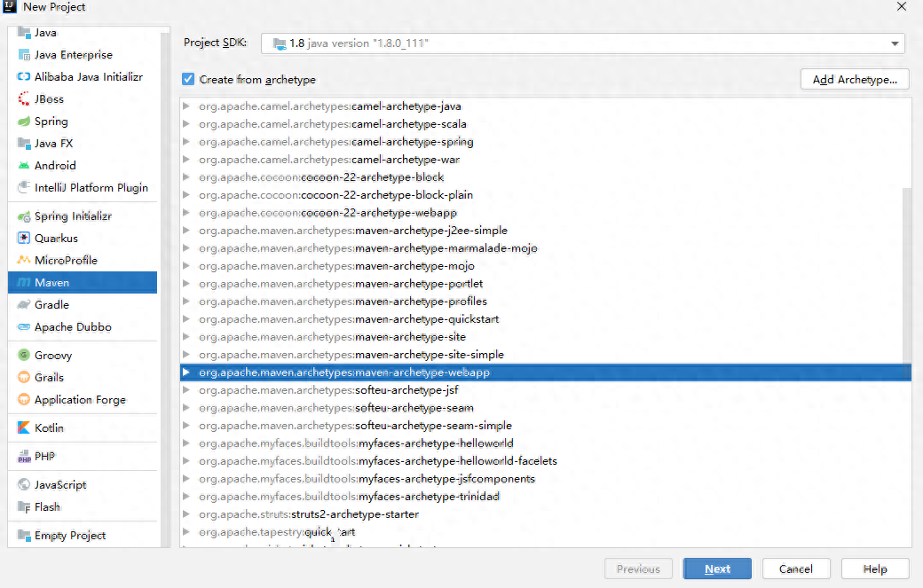Viewport: 923px width, 588px height.
Task: Click the IntelliJ Platform Plugin icon
Action: [x=24, y=187]
